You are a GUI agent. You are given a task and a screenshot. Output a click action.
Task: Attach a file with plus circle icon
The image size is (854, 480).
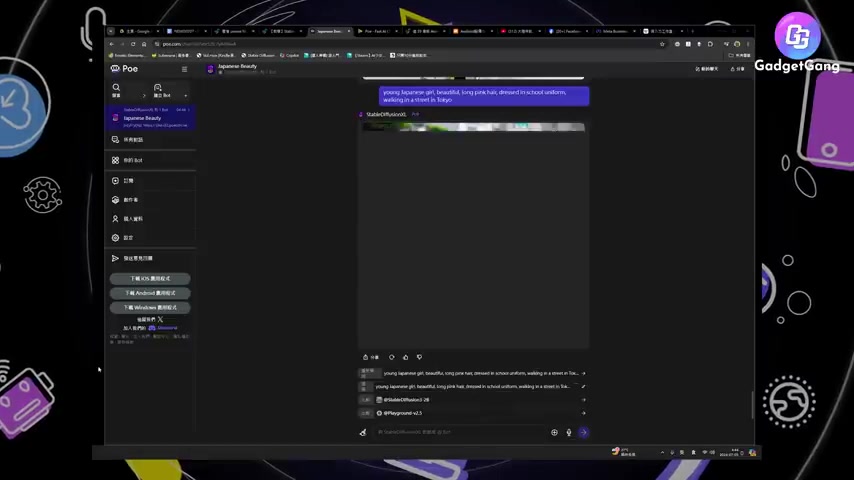click(554, 433)
